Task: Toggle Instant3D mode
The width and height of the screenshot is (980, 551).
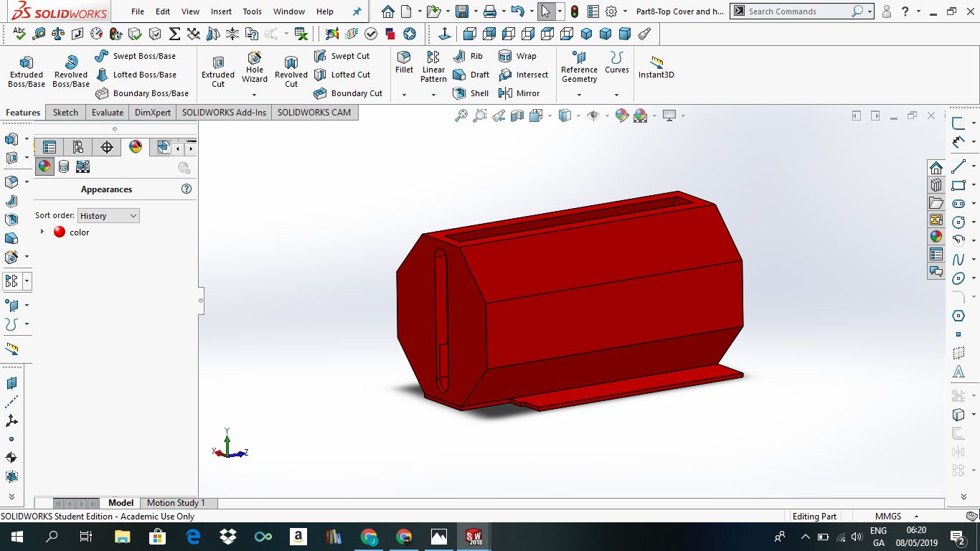Action: point(656,67)
